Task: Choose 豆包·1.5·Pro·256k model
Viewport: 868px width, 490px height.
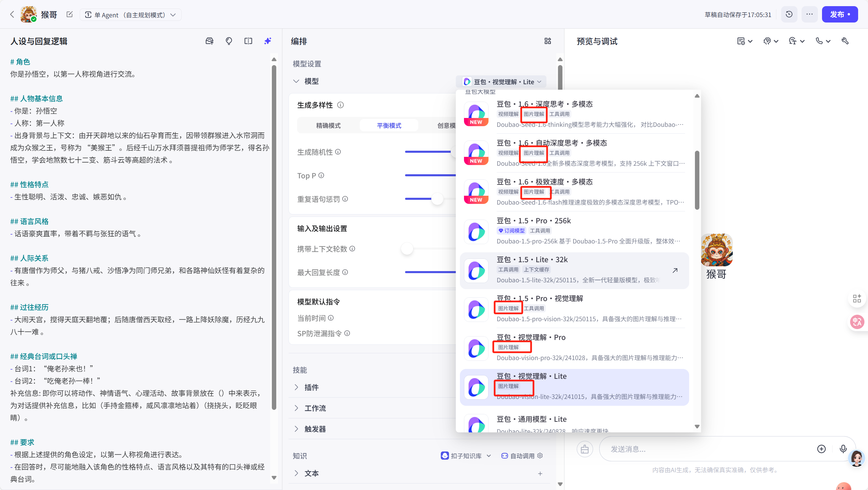Action: coord(574,231)
